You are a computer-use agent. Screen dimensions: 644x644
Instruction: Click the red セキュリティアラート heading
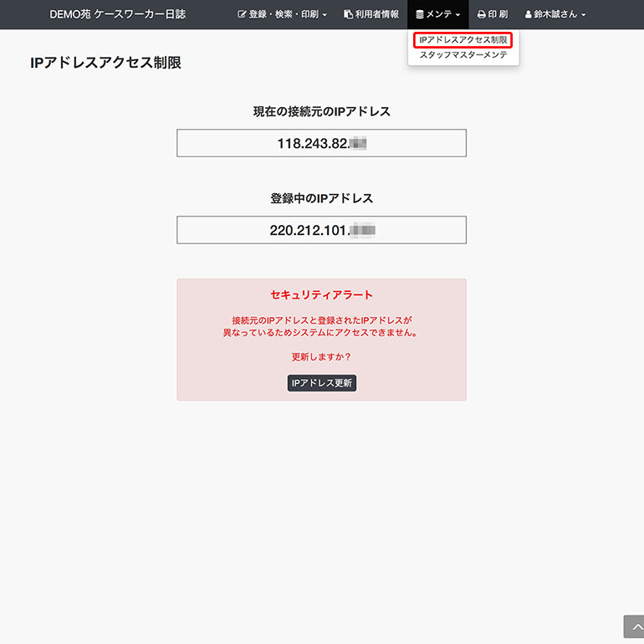click(321, 295)
